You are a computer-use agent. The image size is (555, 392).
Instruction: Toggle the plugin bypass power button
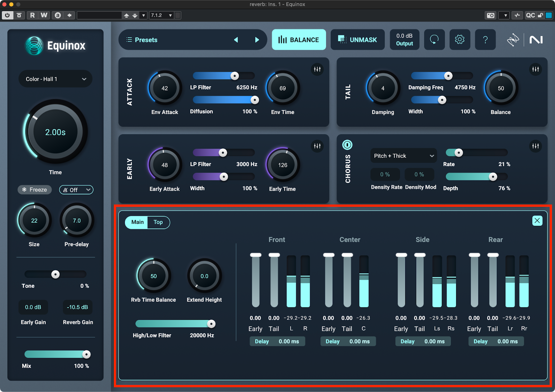pyautogui.click(x=7, y=15)
